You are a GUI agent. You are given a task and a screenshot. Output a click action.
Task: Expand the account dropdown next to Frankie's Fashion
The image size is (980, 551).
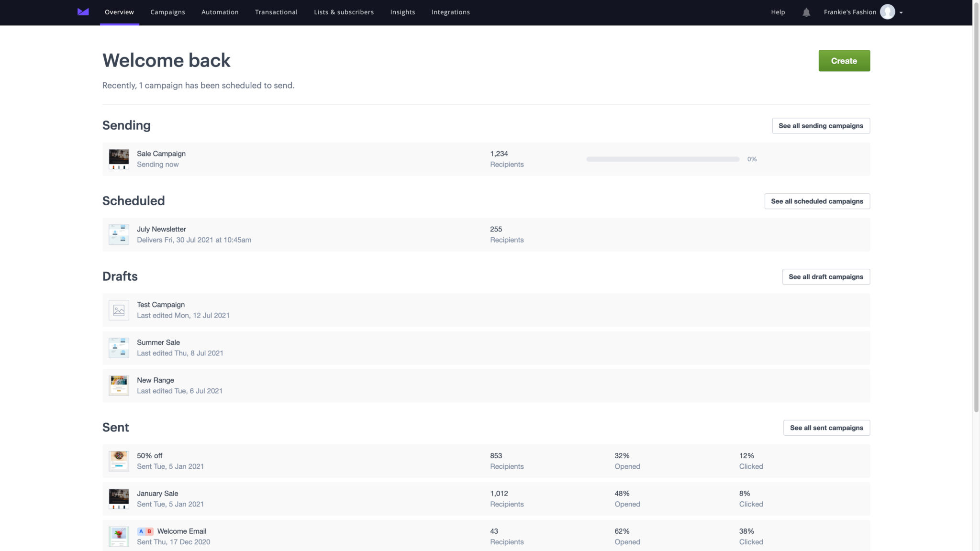(902, 12)
